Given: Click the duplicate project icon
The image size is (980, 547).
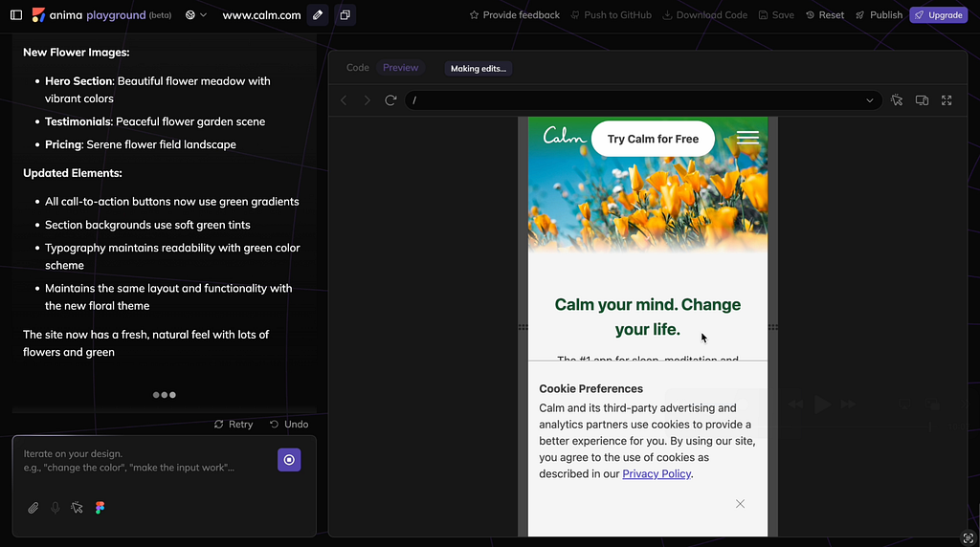Looking at the screenshot, I should 345,15.
